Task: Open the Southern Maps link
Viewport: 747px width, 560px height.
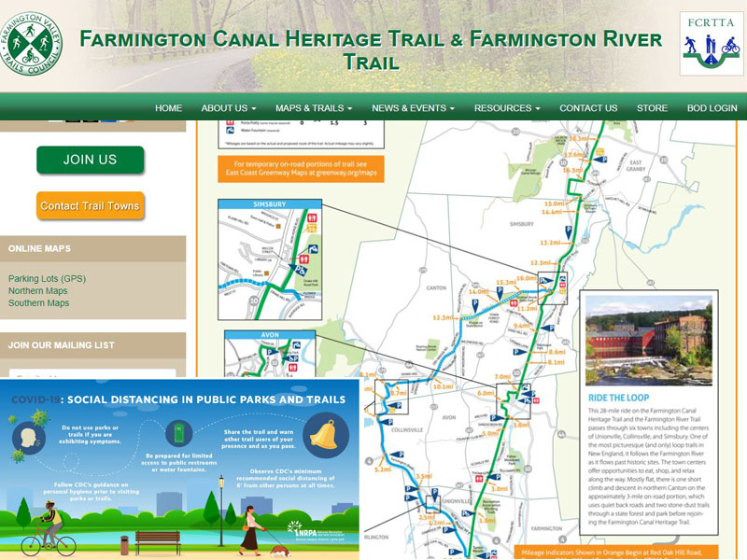Action: coord(38,302)
